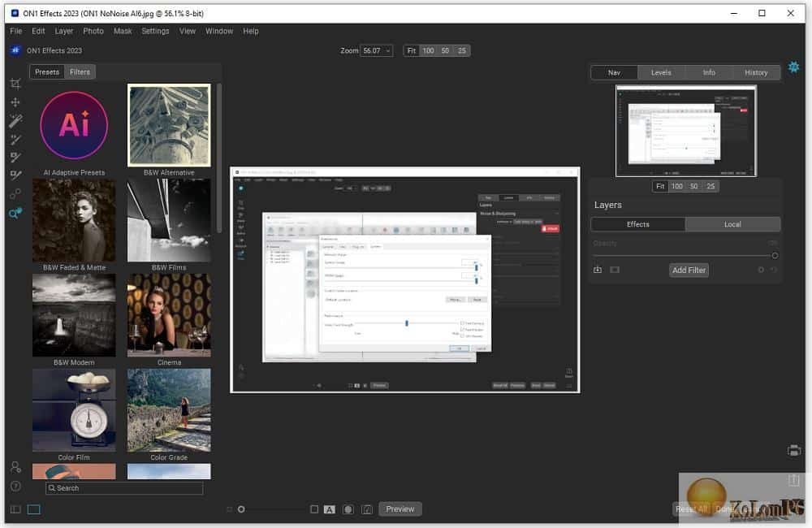Select the Transform move tool
The image size is (812, 528).
pos(15,102)
